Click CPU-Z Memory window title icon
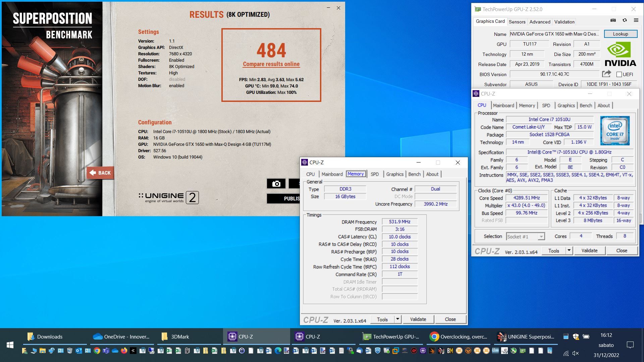The width and height of the screenshot is (644, 362). 305,163
